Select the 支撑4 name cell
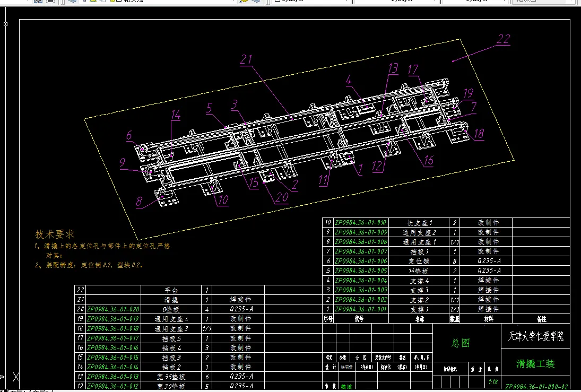The height and width of the screenshot is (392, 581). pos(419,281)
